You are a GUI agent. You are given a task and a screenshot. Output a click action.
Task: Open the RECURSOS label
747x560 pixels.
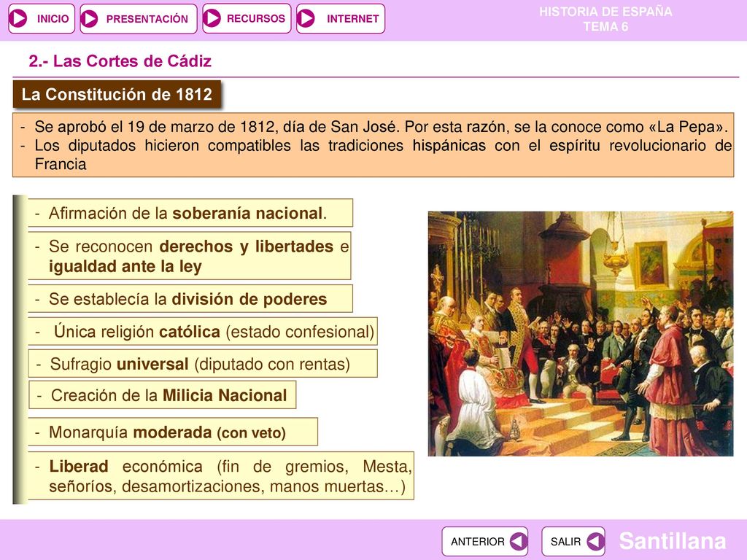pyautogui.click(x=255, y=18)
